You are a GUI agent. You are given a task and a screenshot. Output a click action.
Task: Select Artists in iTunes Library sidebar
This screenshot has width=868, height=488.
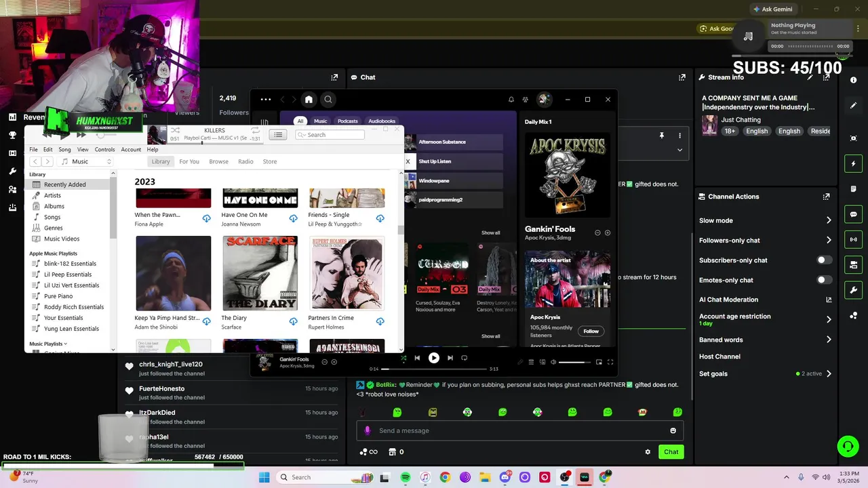point(52,195)
